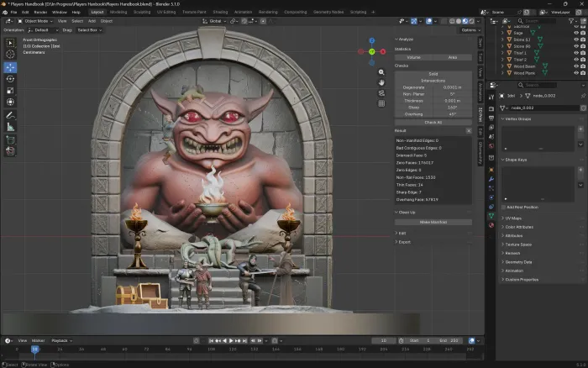Switch to the Geometry Nodes workspace tab
This screenshot has width=588, height=368.
click(328, 12)
